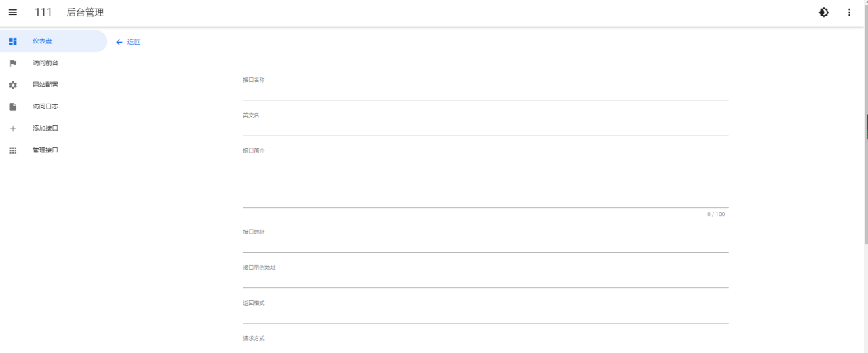Click the flag icon for 访问前台
The image size is (868, 353).
[x=12, y=63]
